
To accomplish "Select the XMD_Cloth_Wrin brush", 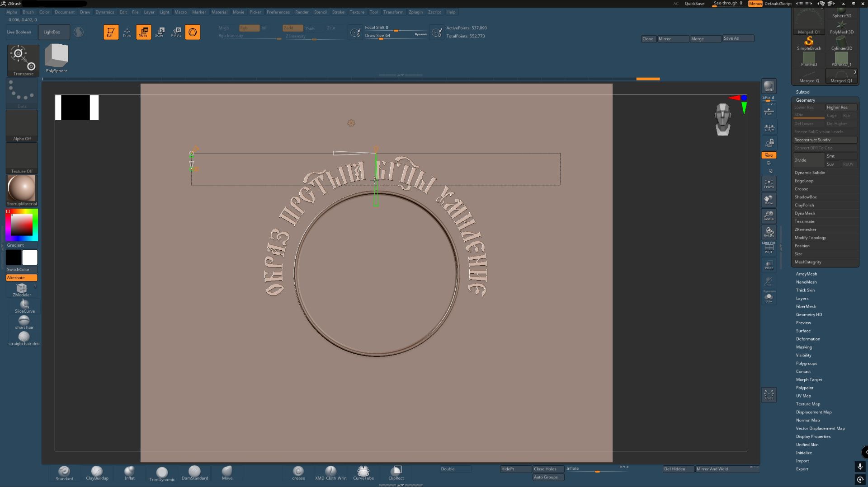I will tap(331, 473).
